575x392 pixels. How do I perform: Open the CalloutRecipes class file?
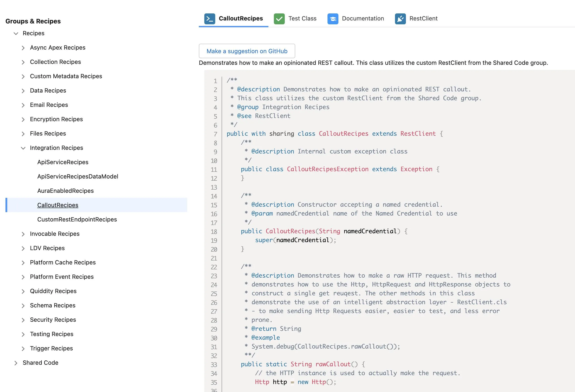point(58,204)
